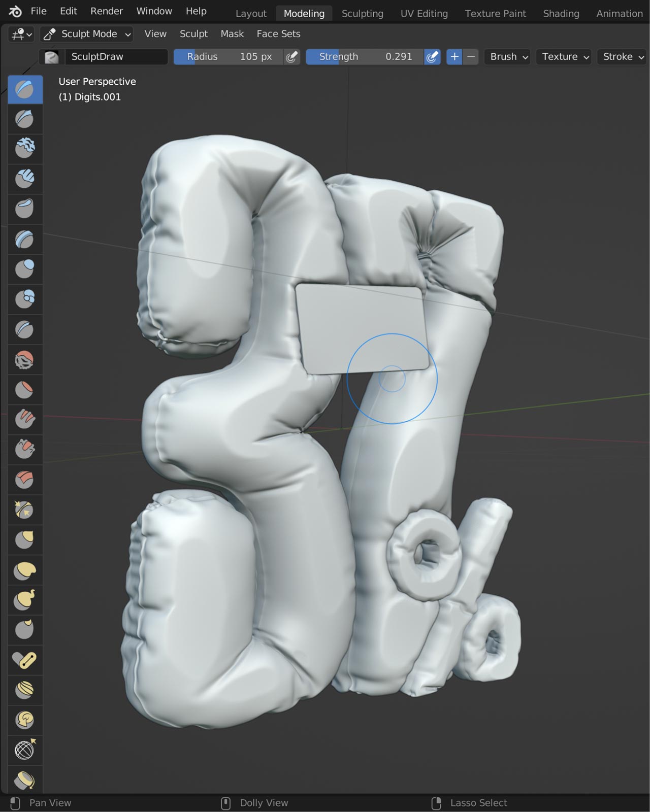Image resolution: width=650 pixels, height=812 pixels.
Task: Expand the Brush settings dropdown
Action: tap(509, 57)
